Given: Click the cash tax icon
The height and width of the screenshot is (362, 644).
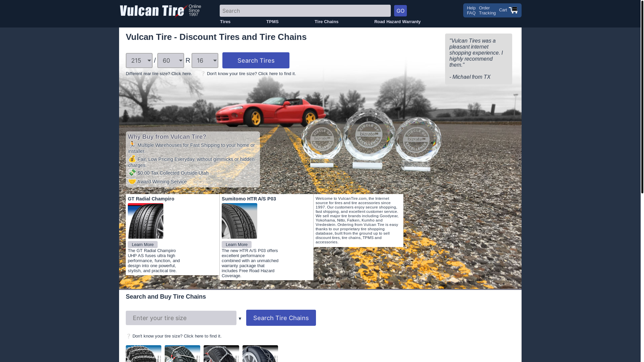Looking at the screenshot, I should click(132, 172).
